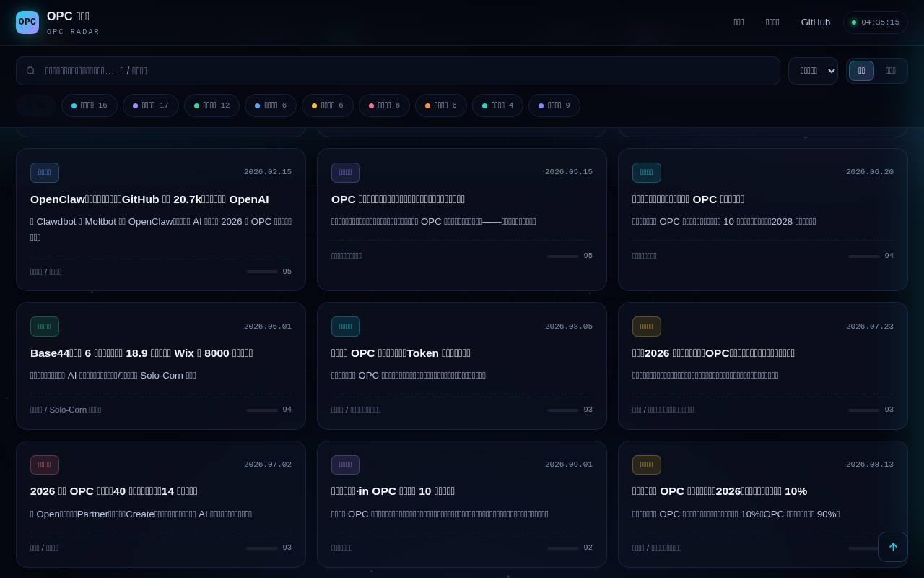
Task: Open the first header nav link, before GitHub
Action: (x=738, y=22)
